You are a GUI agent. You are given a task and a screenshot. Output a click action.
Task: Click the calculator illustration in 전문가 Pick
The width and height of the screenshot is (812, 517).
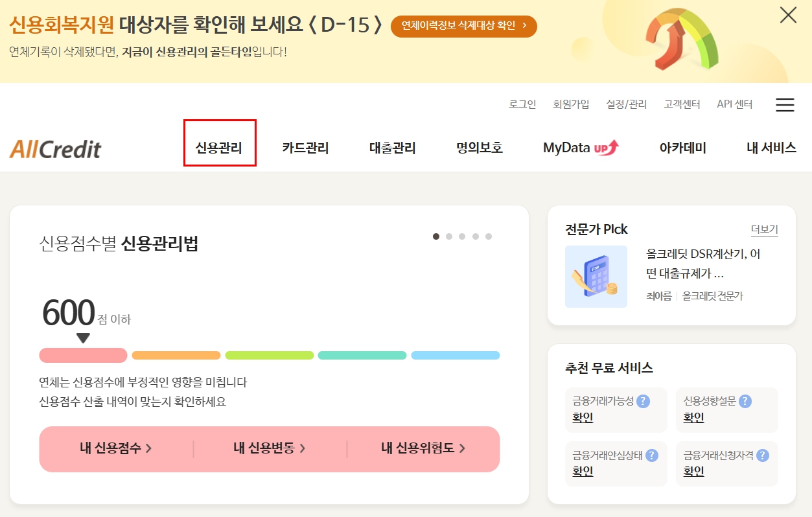(596, 276)
